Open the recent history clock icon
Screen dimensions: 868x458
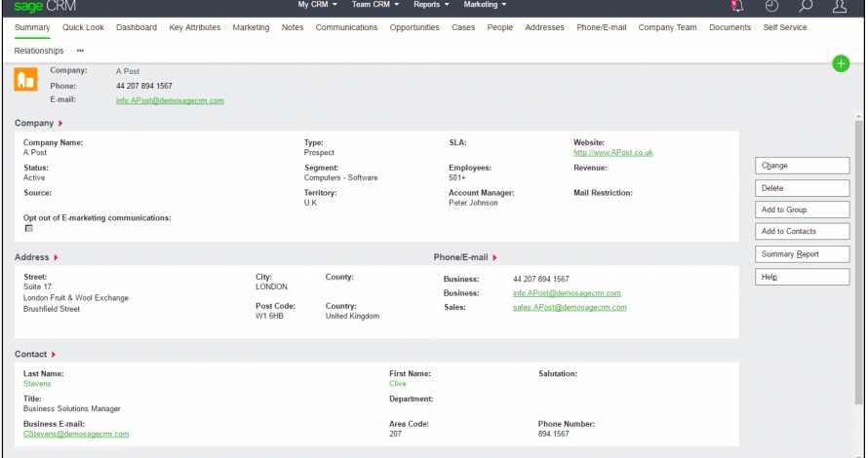point(771,6)
